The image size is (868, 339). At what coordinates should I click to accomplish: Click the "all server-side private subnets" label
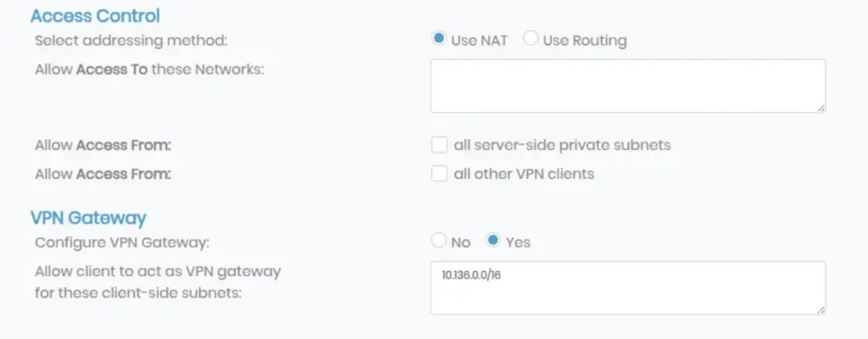562,145
